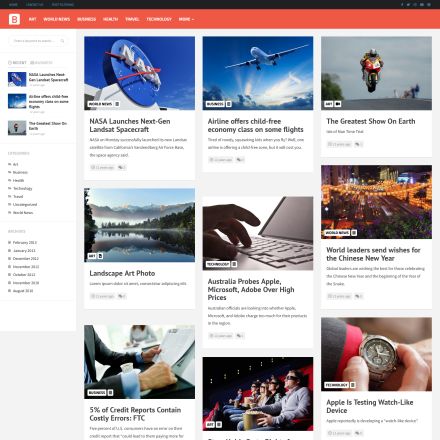Open the December 2012 archive
Viewport: 440px width, 440px height.
pos(26,259)
